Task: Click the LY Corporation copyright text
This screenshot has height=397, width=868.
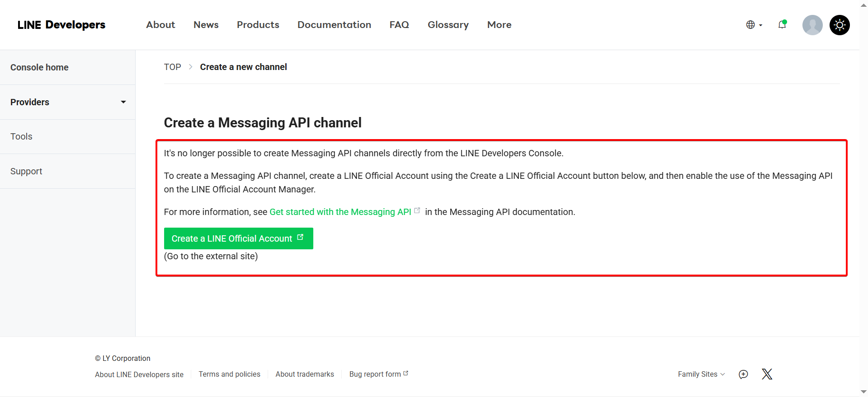Action: (123, 358)
